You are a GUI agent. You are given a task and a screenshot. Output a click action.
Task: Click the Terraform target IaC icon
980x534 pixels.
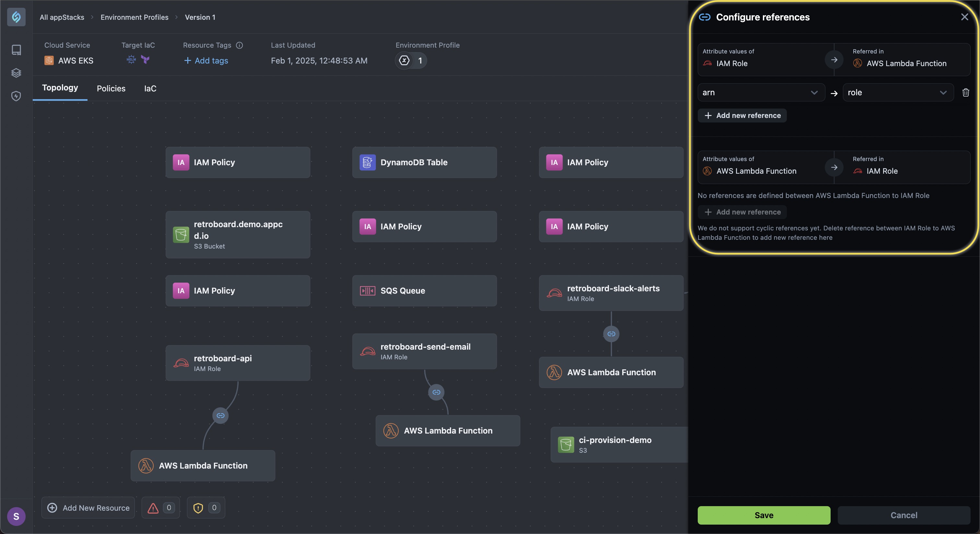pos(145,60)
